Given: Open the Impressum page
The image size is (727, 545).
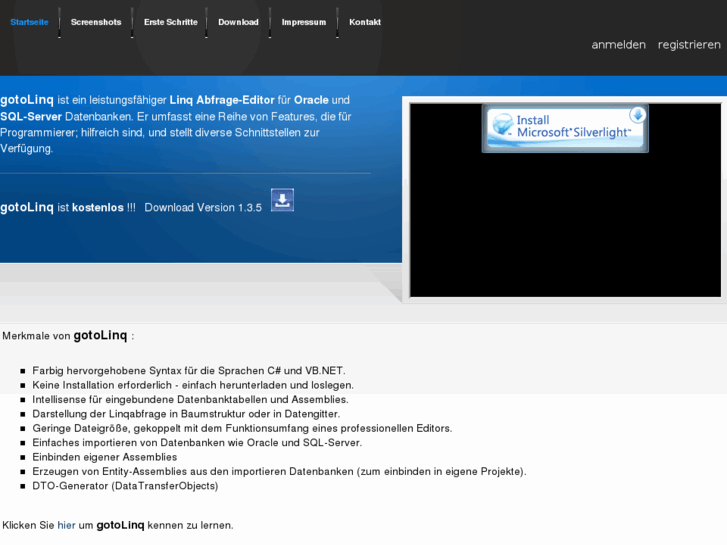Looking at the screenshot, I should pyautogui.click(x=304, y=22).
